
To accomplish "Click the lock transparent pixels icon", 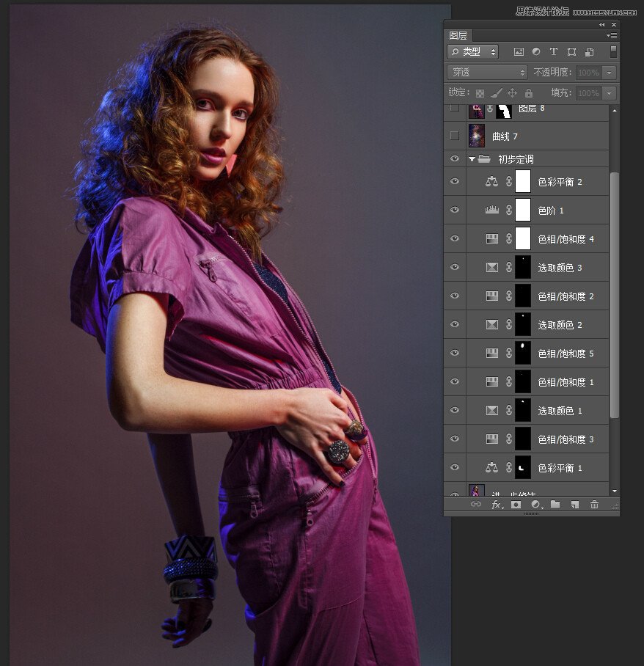I will (x=480, y=93).
